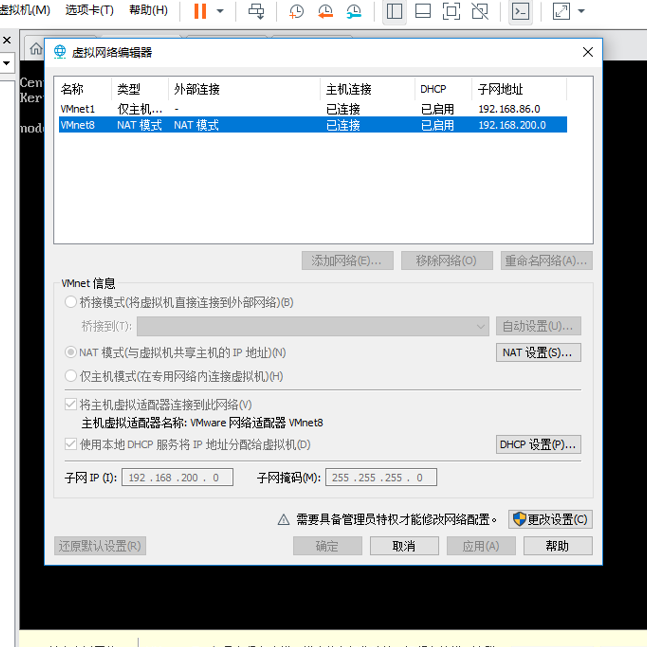
Task: Toggle 使用本地 DHCP 服务 checkbox
Action: coord(71,444)
